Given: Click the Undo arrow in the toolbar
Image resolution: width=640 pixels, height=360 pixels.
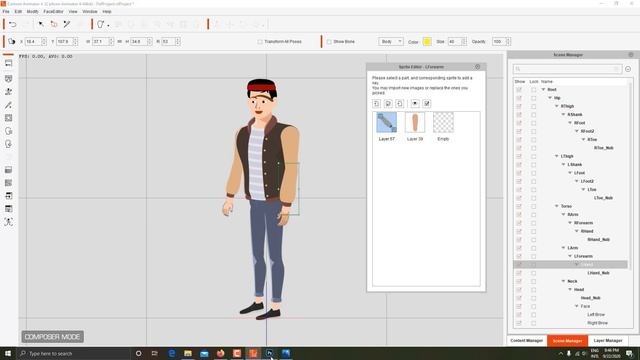Looking at the screenshot, I should (x=13, y=24).
